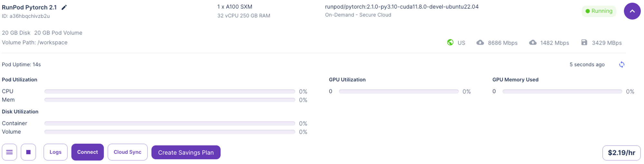Click the upload speed cloud icon
Screen dimensions: 644x164
click(x=533, y=42)
